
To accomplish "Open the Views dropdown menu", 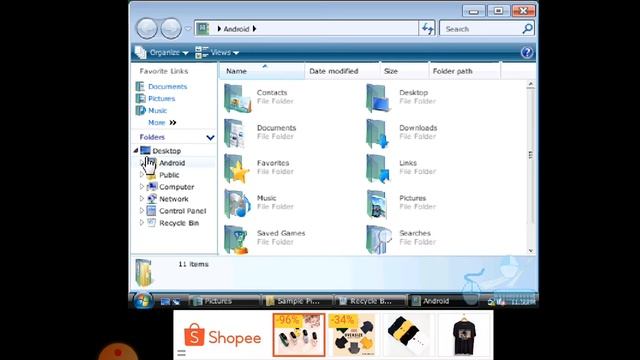I will (217, 52).
